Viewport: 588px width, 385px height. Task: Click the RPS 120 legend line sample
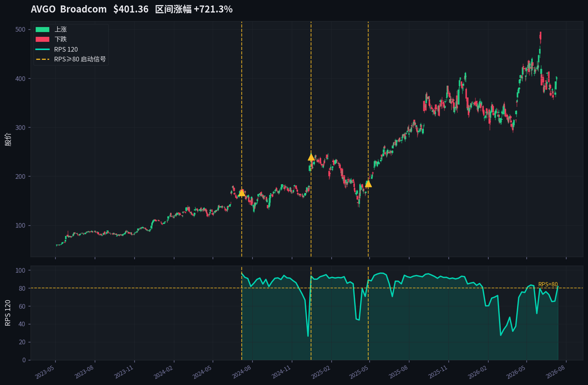[x=42, y=49]
